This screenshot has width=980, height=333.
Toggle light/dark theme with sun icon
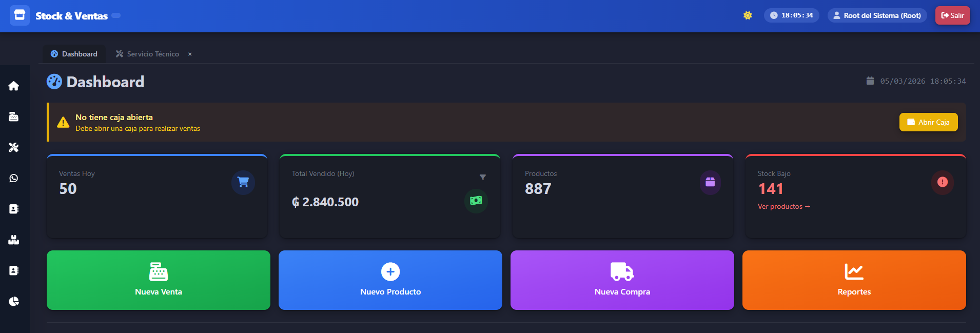(x=748, y=15)
